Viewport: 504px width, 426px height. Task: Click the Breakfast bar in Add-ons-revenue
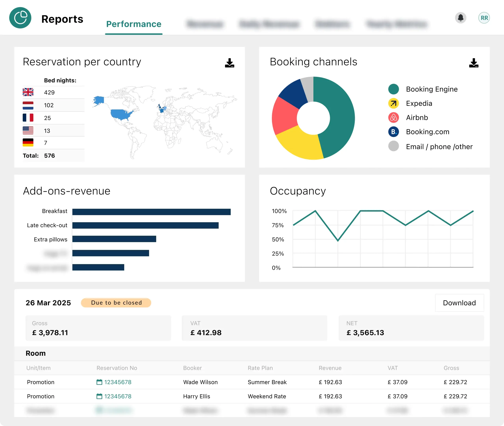click(x=152, y=211)
